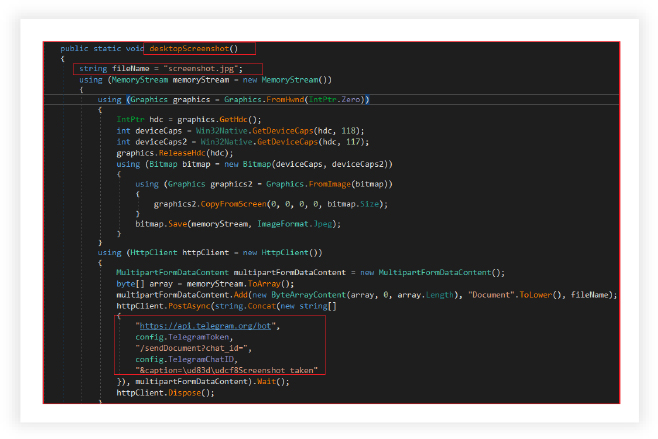The height and width of the screenshot is (439, 658).
Task: Click new HttpClient() expression
Action: coord(280,252)
